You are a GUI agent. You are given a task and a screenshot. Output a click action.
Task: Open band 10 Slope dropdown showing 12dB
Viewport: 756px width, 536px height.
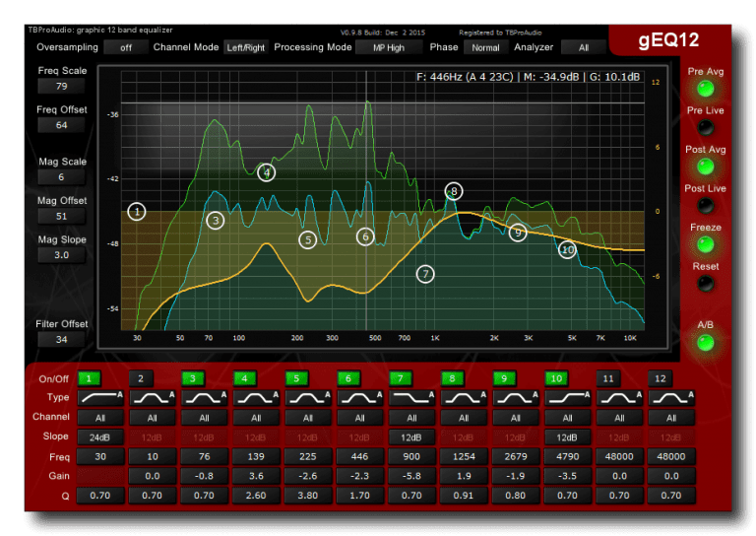point(567,437)
